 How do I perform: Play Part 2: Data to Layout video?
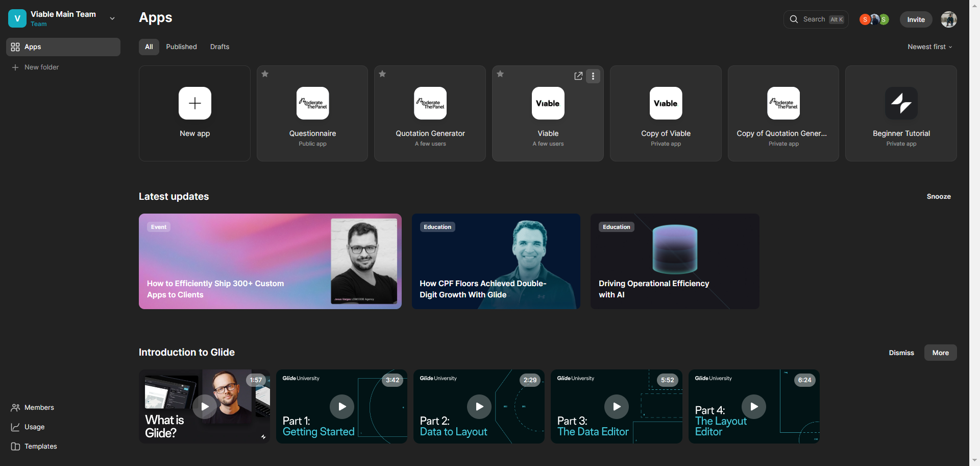[x=479, y=407]
